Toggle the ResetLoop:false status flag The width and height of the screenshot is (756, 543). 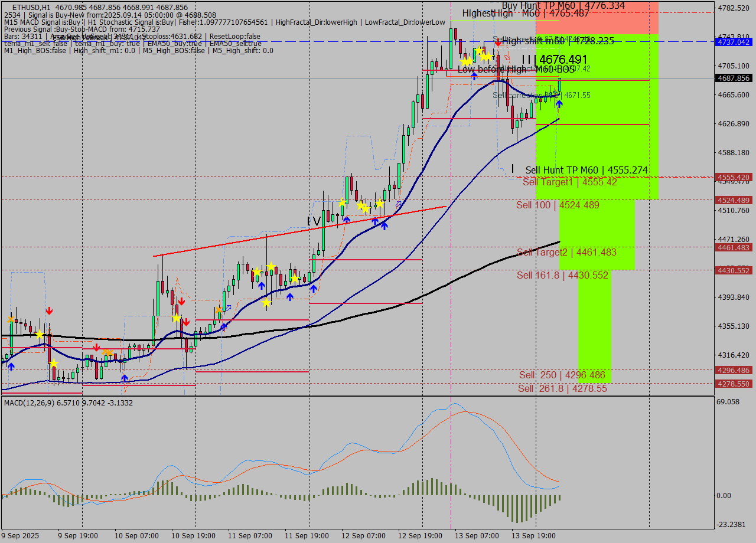click(x=234, y=36)
